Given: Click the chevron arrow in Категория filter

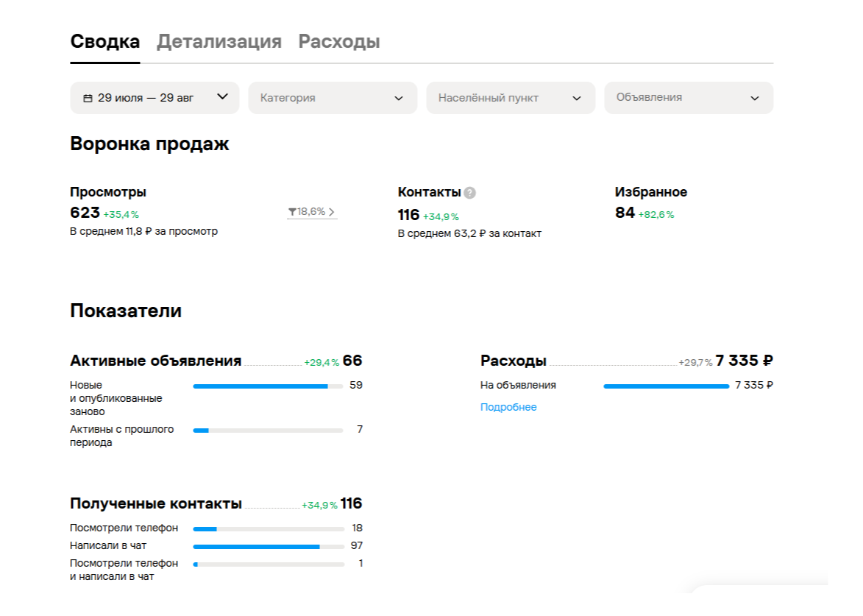Looking at the screenshot, I should (x=399, y=99).
